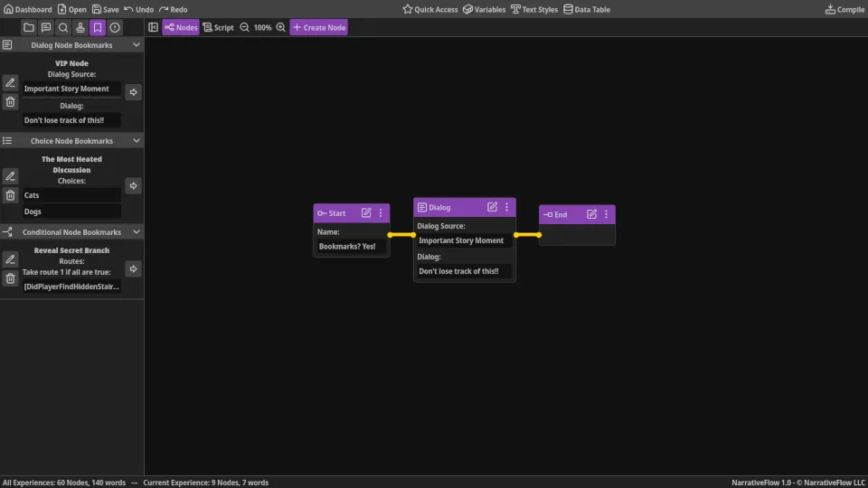Image resolution: width=868 pixels, height=488 pixels.
Task: Open the bookmarks panel in the sidebar
Action: (x=98, y=27)
